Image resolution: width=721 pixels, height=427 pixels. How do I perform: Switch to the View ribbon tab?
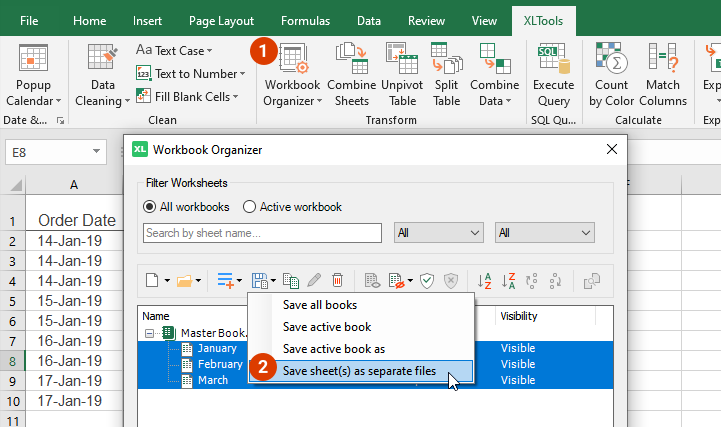coord(484,21)
